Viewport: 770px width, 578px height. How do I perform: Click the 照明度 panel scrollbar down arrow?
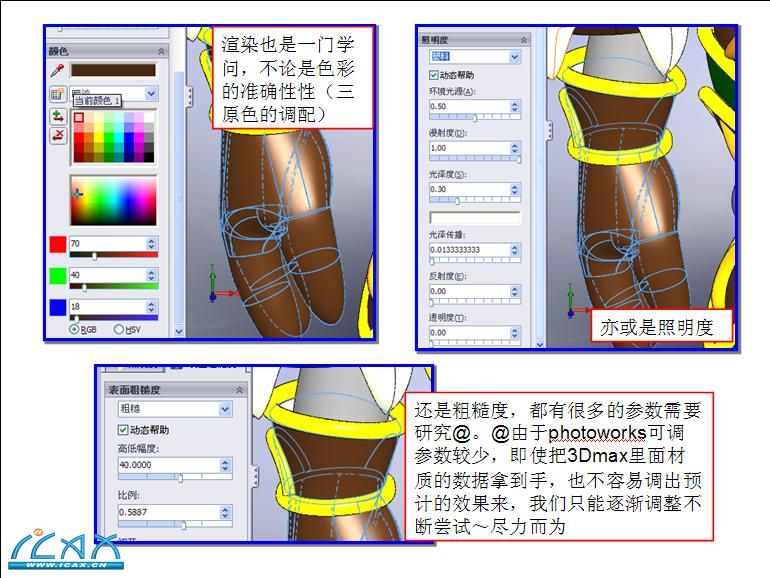[x=540, y=344]
